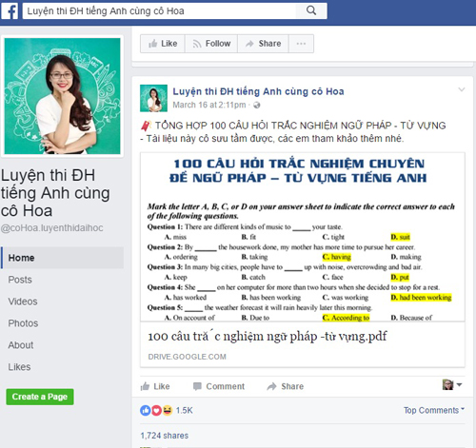Like the page using top Like button

click(163, 44)
